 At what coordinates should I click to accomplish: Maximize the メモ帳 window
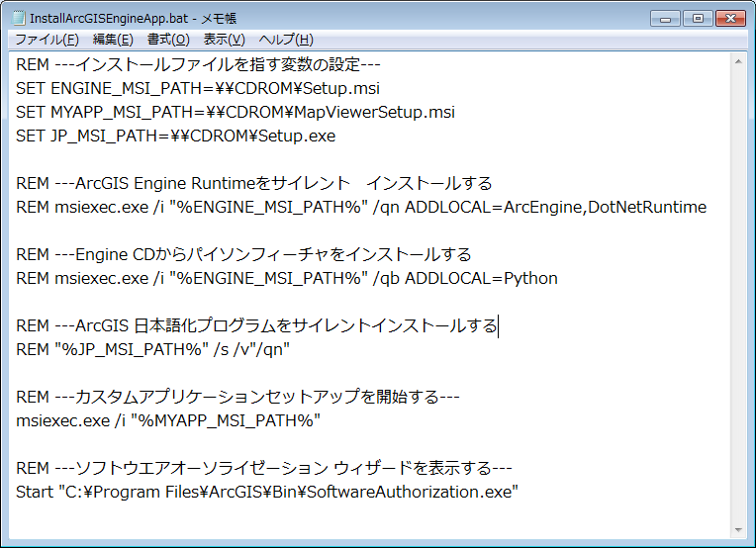pyautogui.click(x=698, y=19)
